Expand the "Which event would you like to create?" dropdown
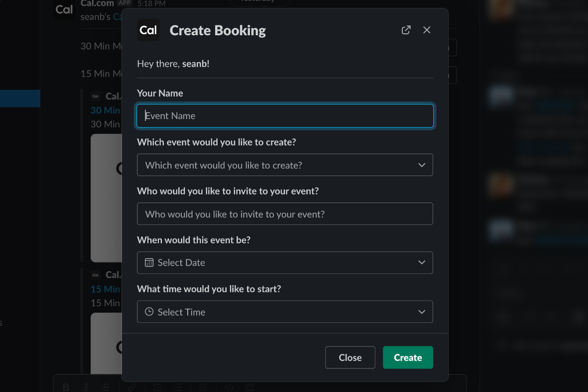The width and height of the screenshot is (588, 392). click(x=285, y=165)
